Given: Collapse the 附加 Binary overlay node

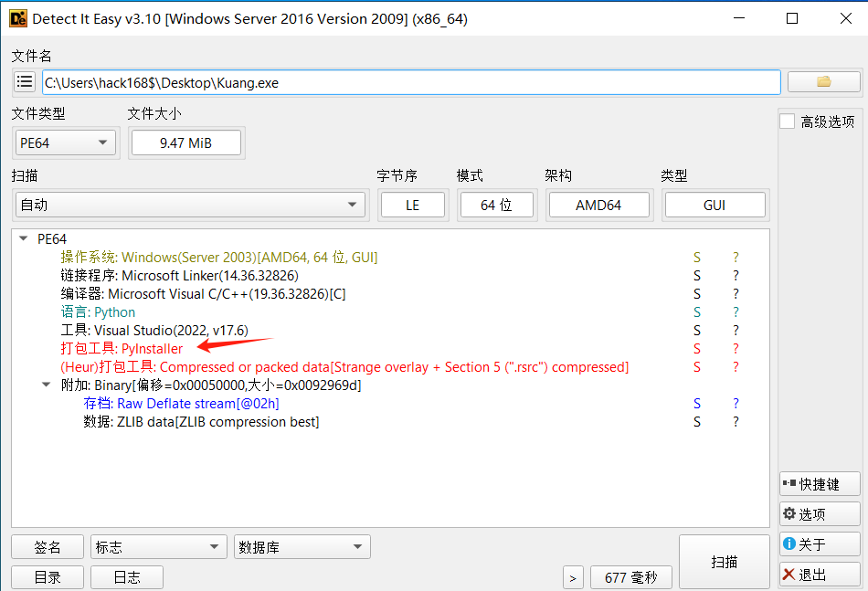Looking at the screenshot, I should click(47, 385).
